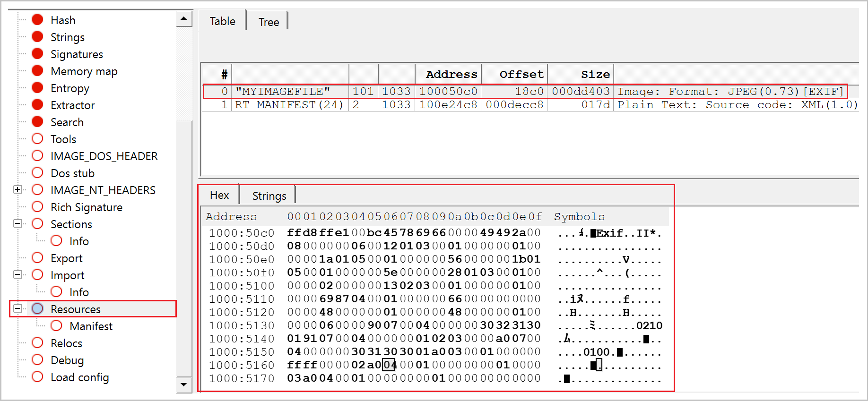Switch to the Tree tab
The width and height of the screenshot is (868, 401).
click(x=269, y=22)
